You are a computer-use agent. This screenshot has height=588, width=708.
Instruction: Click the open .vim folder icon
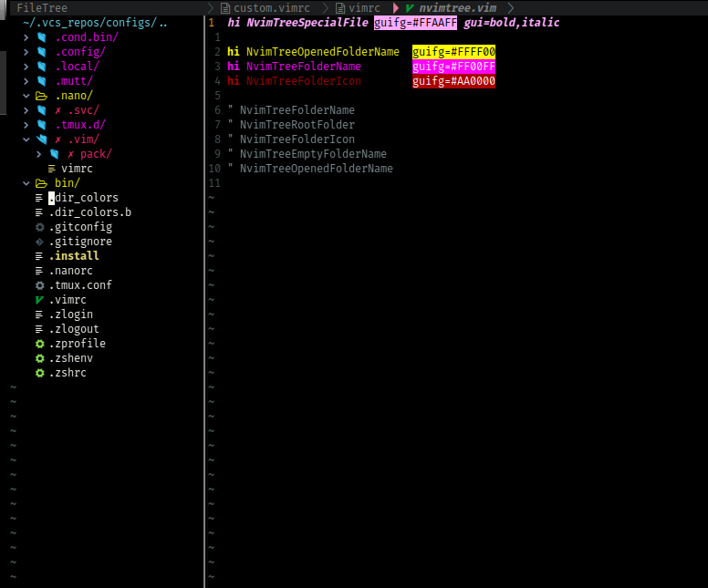pos(42,139)
